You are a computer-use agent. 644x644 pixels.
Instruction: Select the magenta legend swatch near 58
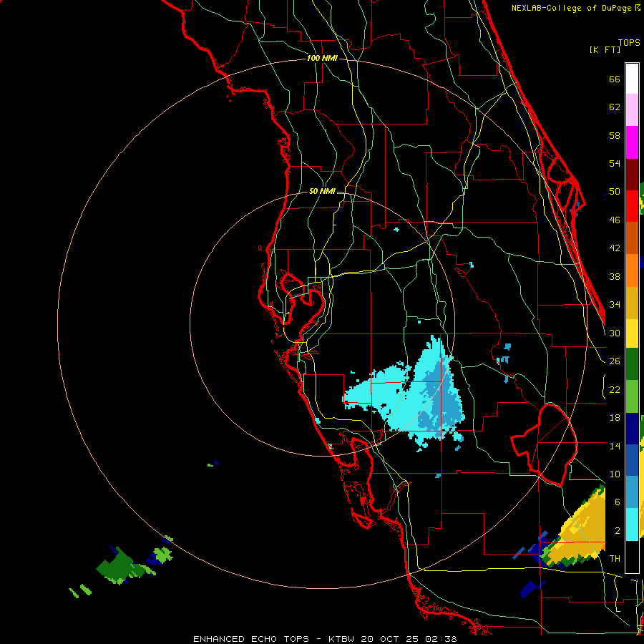[632, 142]
